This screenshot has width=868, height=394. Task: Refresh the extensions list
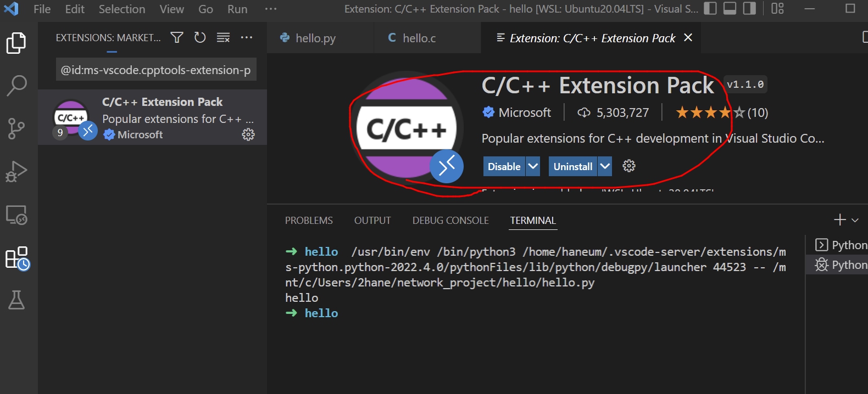click(x=200, y=37)
